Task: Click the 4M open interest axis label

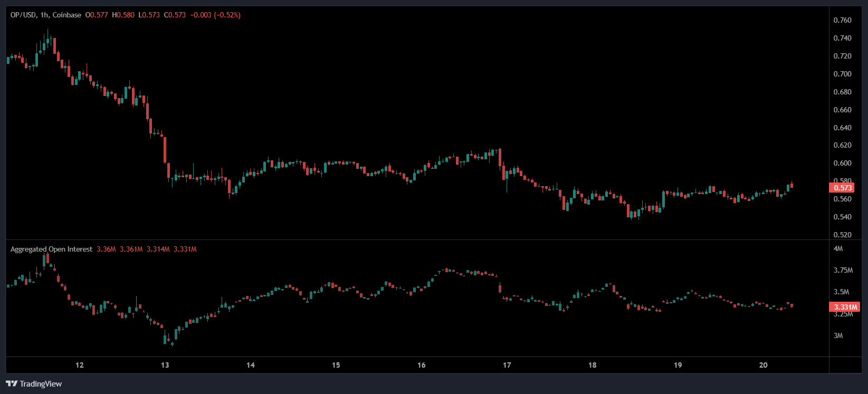Action: click(x=838, y=248)
